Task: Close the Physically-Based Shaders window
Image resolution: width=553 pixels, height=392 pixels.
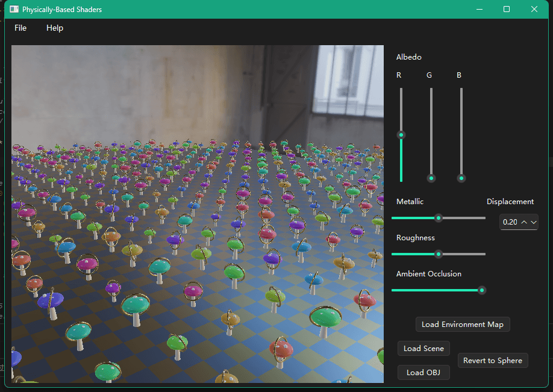Action: click(x=534, y=9)
